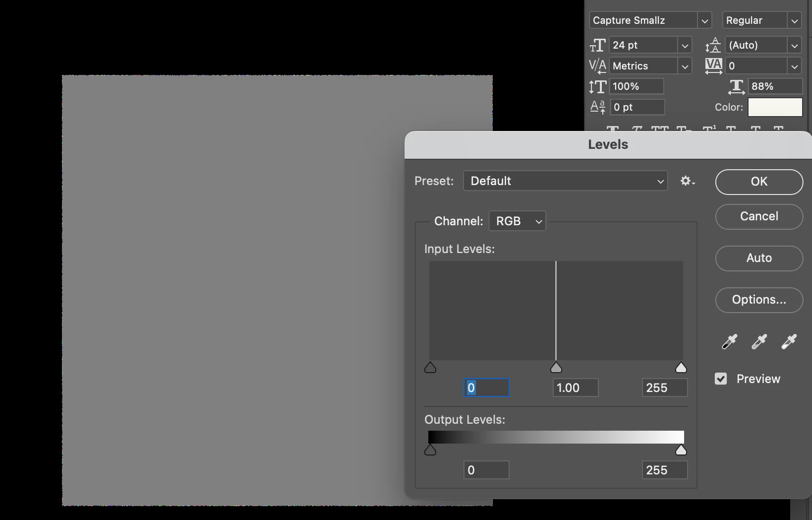Click the output highlight field showing 255

click(x=665, y=470)
